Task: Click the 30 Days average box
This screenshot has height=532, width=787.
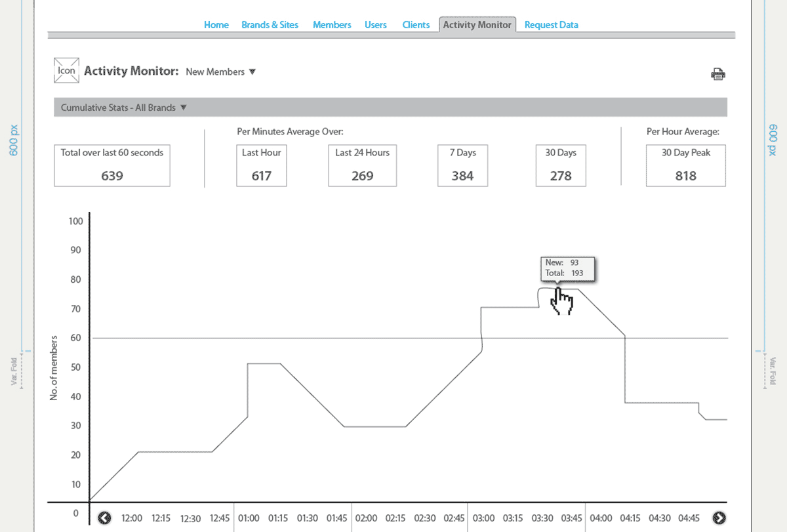Action: pos(561,165)
